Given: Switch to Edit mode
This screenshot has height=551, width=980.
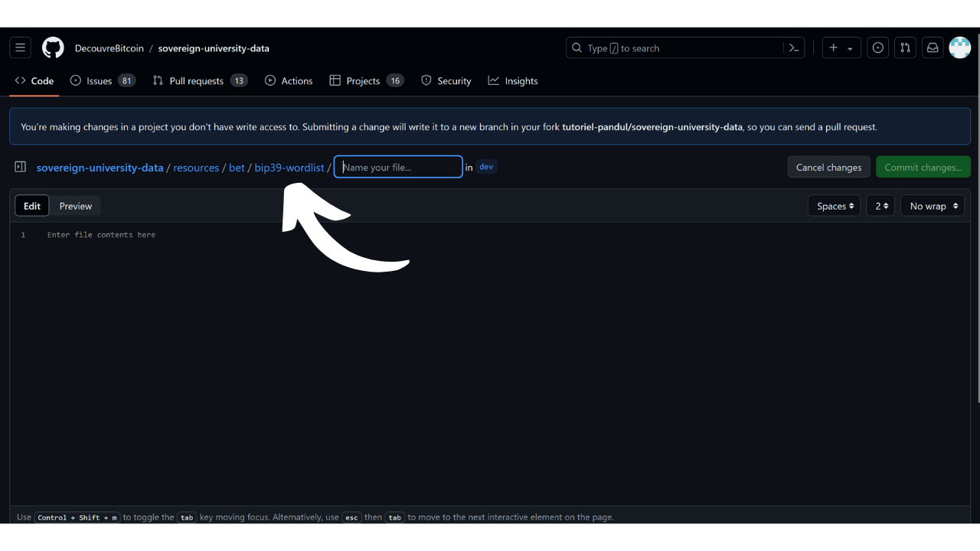Looking at the screenshot, I should click(32, 206).
